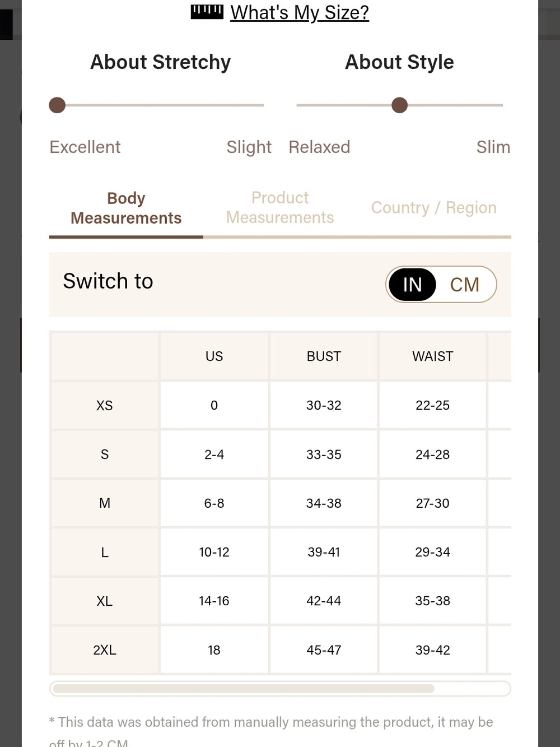
Task: Click the BUST column header
Action: tap(324, 356)
